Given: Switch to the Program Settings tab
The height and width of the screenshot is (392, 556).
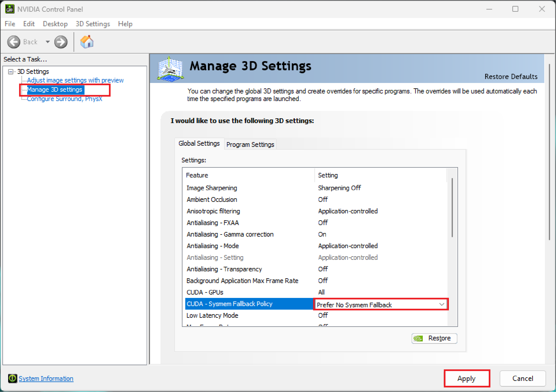Looking at the screenshot, I should point(250,144).
